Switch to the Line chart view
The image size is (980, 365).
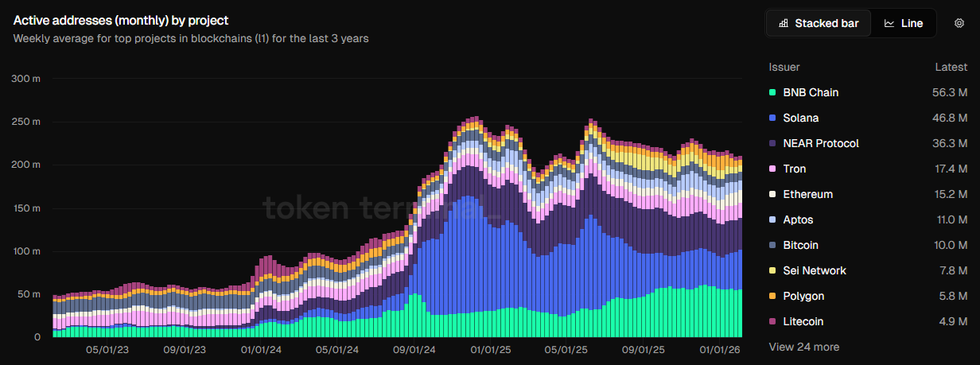(904, 23)
